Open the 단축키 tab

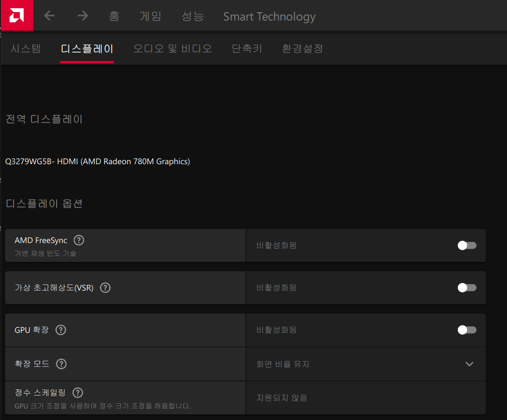247,48
